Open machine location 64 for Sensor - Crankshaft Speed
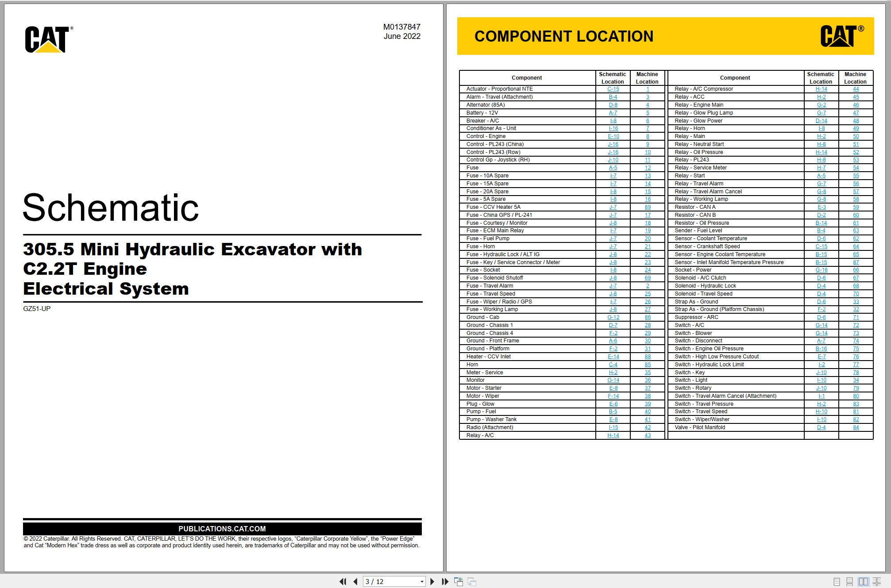The image size is (891, 588). [856, 246]
